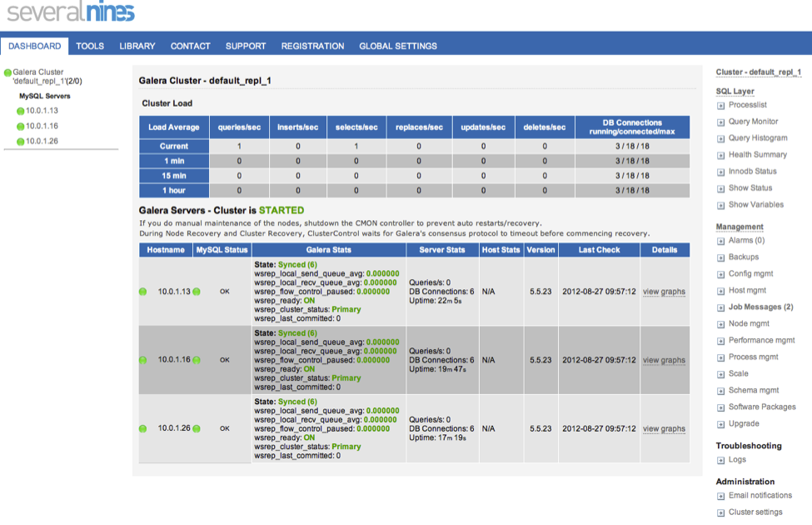This screenshot has width=812, height=525.
Task: Click plus icon next to Logs
Action: [x=720, y=460]
